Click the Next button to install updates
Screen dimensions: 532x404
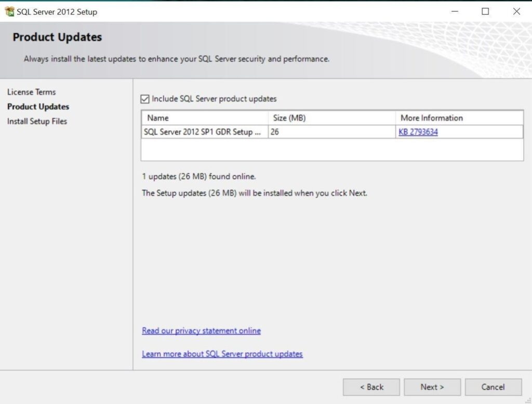431,387
